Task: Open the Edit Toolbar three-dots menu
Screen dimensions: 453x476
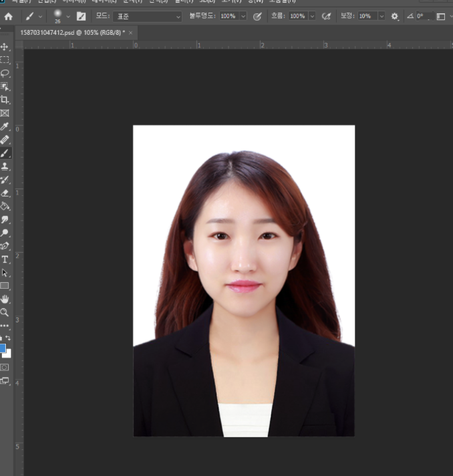Action: coord(5,326)
